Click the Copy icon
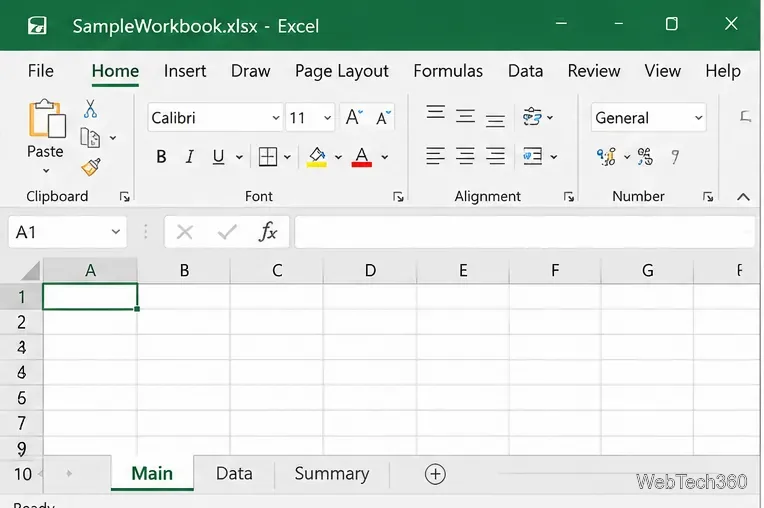This screenshot has height=508, width=764. pyautogui.click(x=90, y=138)
